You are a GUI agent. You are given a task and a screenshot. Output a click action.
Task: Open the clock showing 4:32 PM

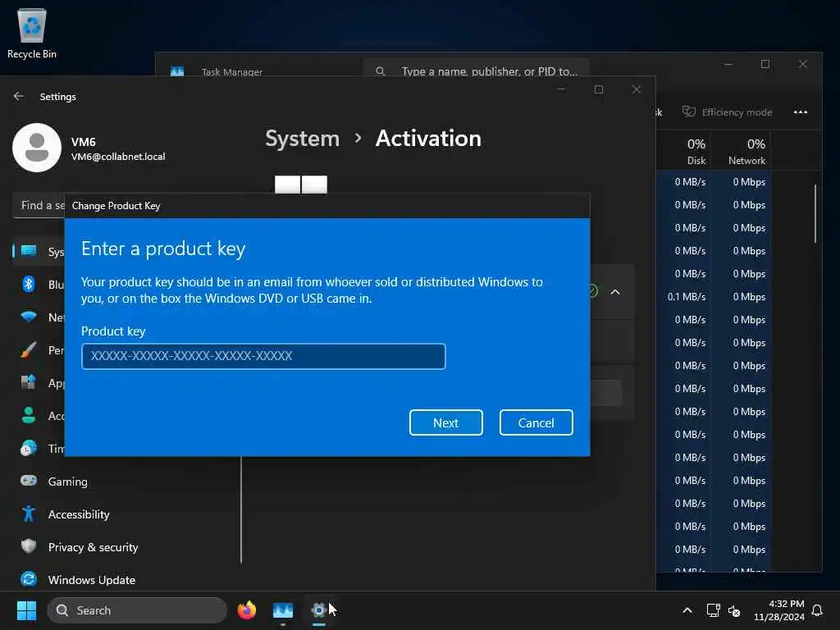pyautogui.click(x=779, y=610)
